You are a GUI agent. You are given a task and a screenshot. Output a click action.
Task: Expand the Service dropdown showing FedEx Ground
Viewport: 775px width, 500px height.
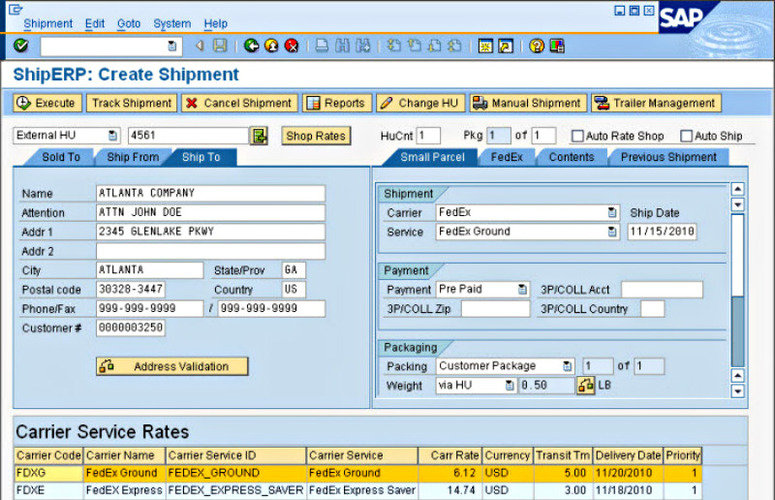[x=611, y=231]
